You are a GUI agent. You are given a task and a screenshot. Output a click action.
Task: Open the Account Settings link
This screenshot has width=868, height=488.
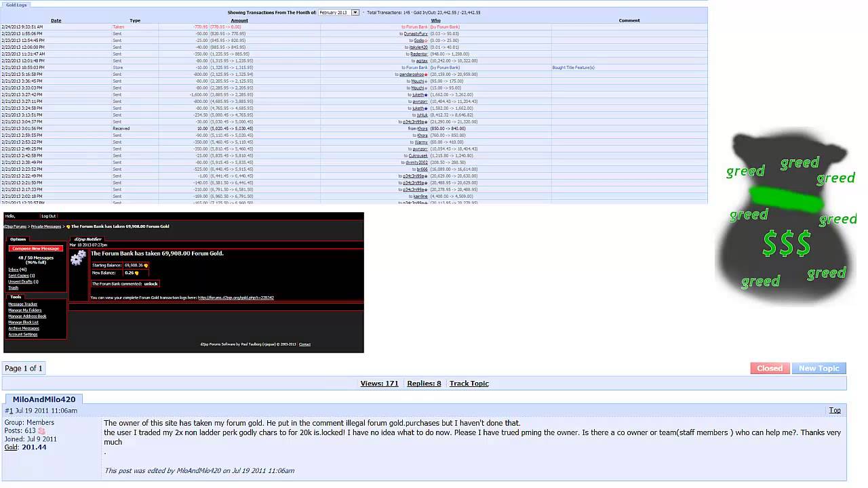coord(22,335)
